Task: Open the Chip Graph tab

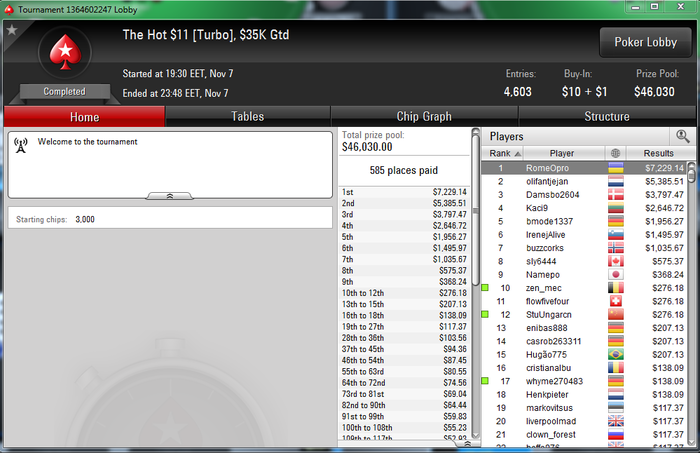Action: coord(424,116)
